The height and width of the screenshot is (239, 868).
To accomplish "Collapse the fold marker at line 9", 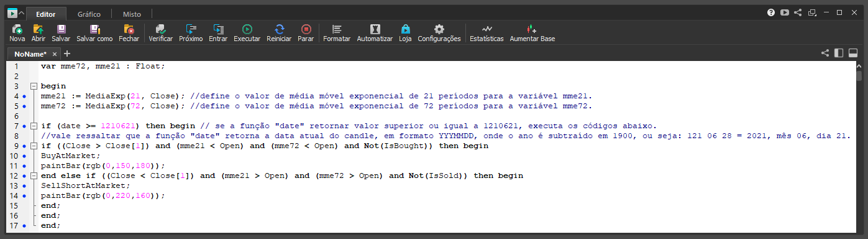I will (33, 146).
